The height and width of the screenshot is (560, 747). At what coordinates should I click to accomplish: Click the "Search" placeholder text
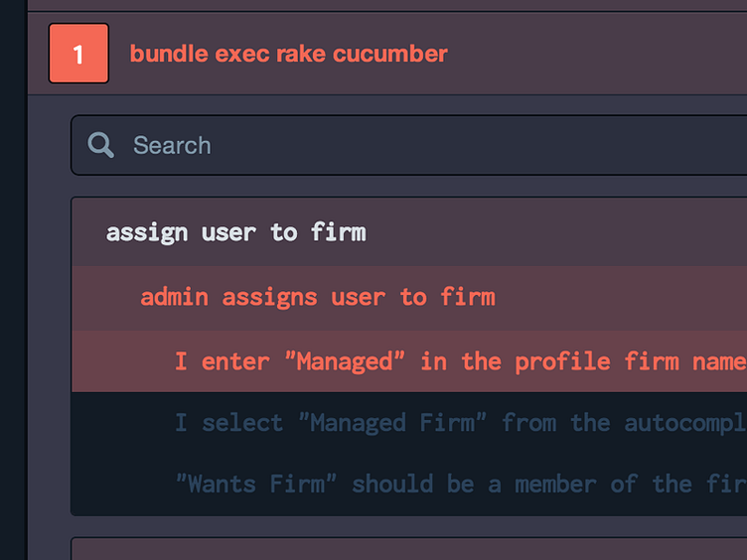coord(172,145)
